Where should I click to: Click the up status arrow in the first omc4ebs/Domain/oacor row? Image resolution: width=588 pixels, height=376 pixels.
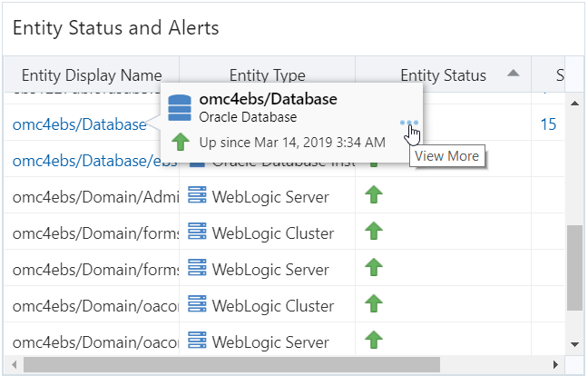(x=374, y=304)
